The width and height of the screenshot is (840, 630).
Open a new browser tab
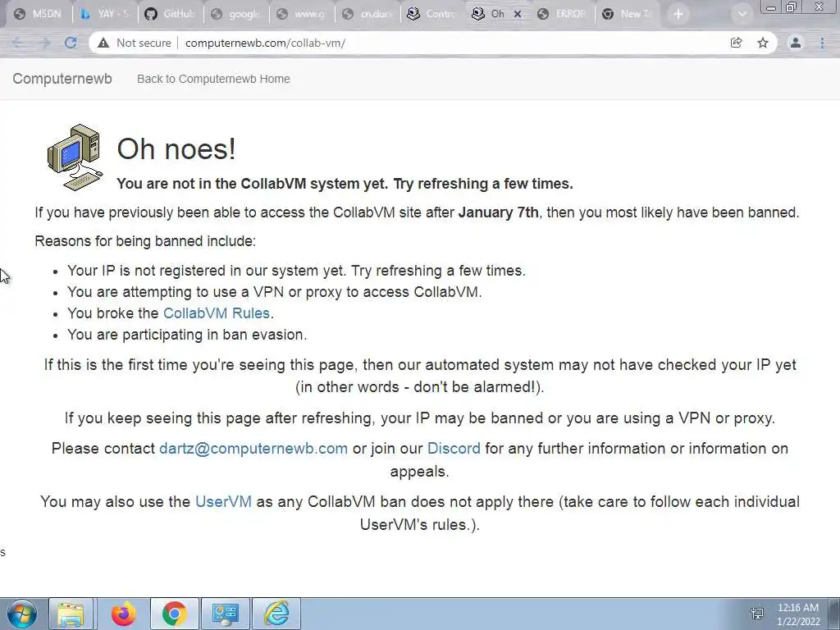(678, 15)
